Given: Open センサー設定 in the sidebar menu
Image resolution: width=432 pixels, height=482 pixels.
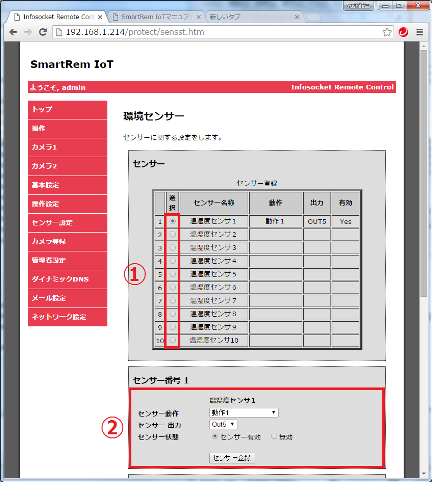Looking at the screenshot, I should tap(67, 223).
